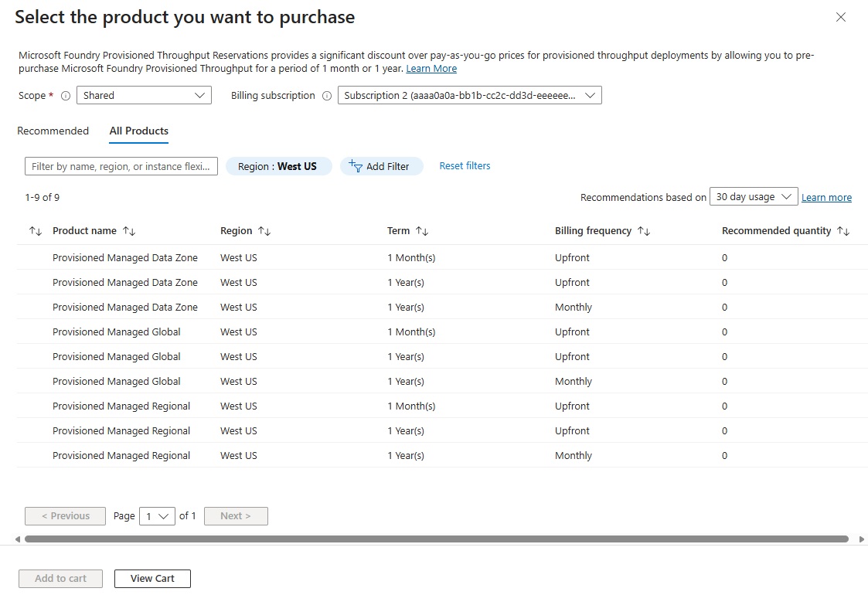This screenshot has width=868, height=595.
Task: Click the Next page button
Action: pyautogui.click(x=236, y=516)
